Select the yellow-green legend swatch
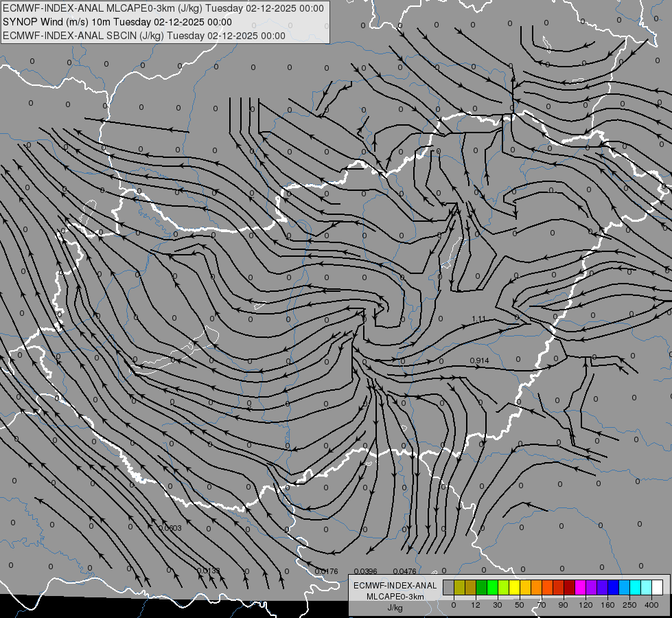Image resolution: width=672 pixels, height=618 pixels. point(504,587)
